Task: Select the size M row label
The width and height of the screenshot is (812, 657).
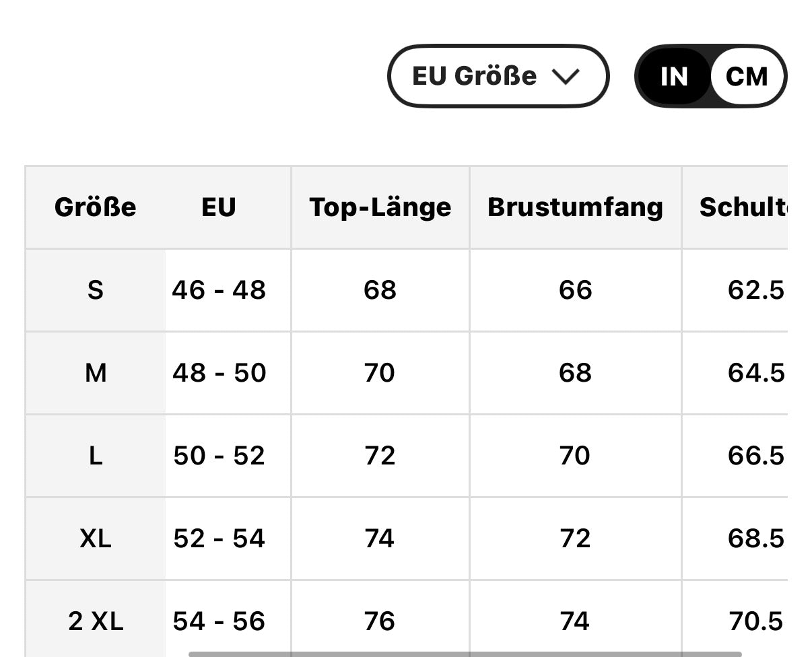Action: 95,373
